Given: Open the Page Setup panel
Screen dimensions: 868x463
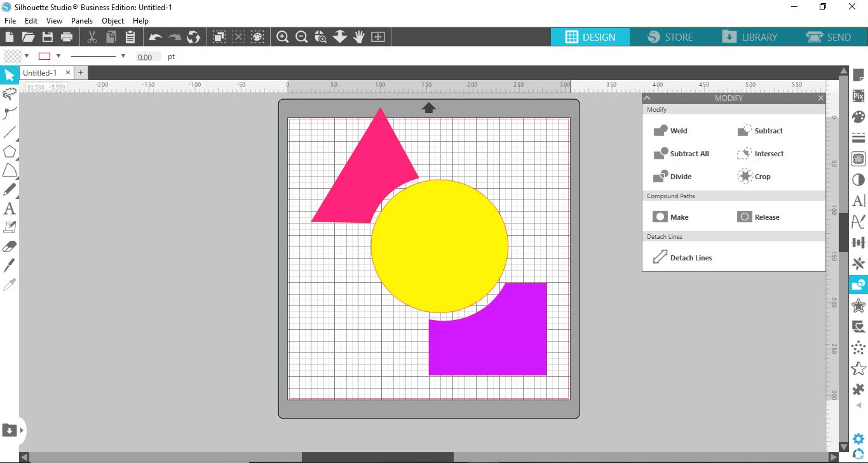Looking at the screenshot, I should click(x=858, y=74).
